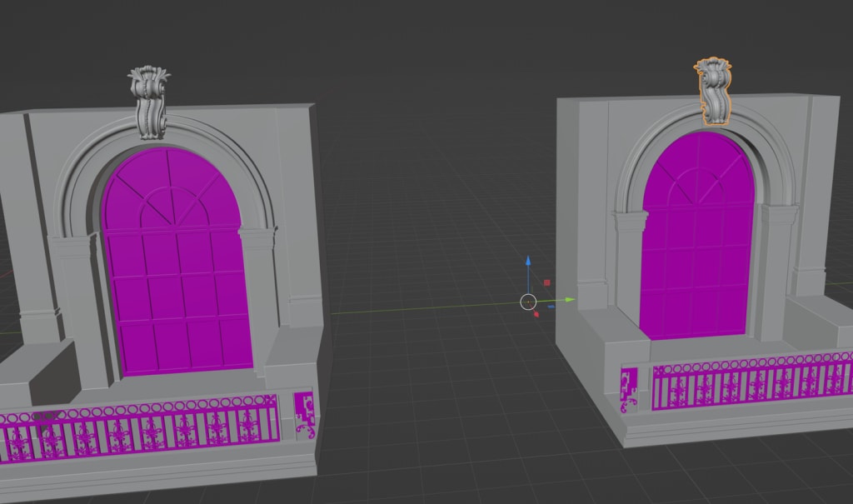This screenshot has height=504, width=853.
Task: Click the purple balcony railing on right model
Action: [752, 381]
